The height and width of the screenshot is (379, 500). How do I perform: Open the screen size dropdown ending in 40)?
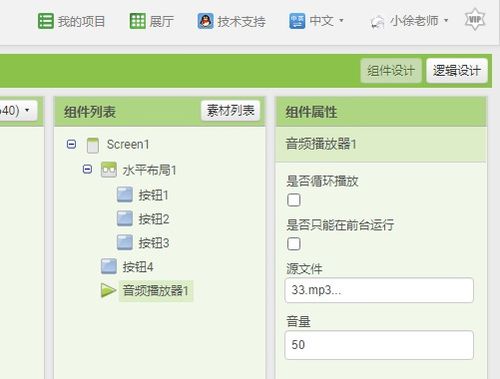pos(18,110)
